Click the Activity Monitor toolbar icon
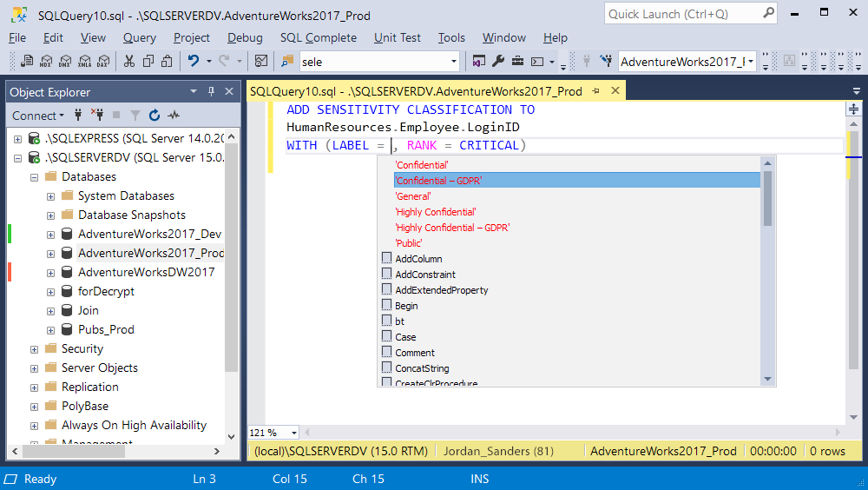Image resolution: width=868 pixels, height=490 pixels. pyautogui.click(x=260, y=61)
